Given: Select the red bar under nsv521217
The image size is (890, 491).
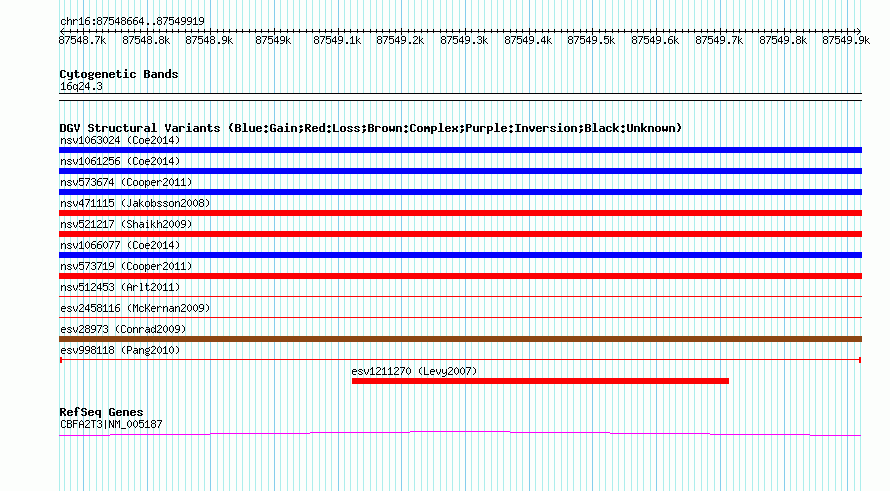Looking at the screenshot, I should (460, 234).
